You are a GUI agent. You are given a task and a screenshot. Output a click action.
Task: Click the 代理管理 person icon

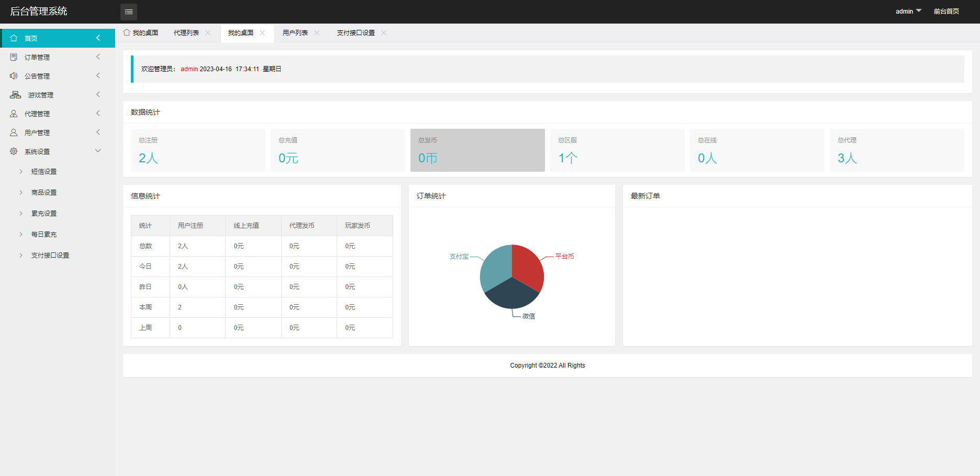[x=14, y=114]
